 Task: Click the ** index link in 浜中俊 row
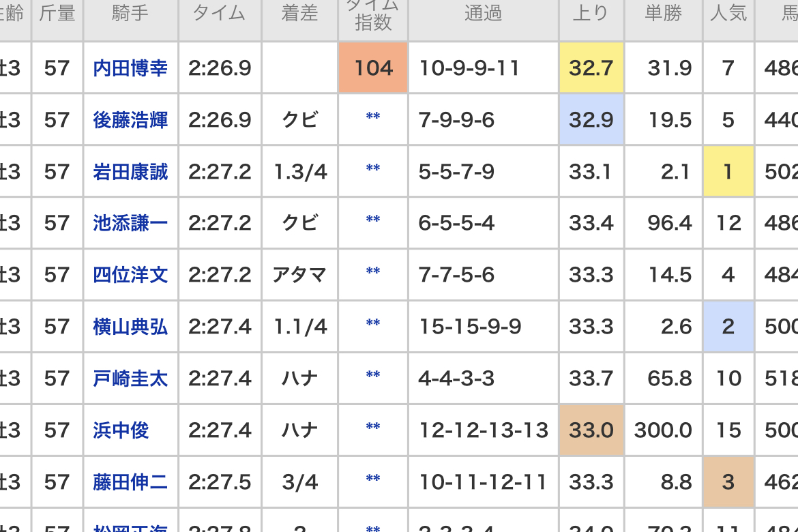click(x=373, y=427)
